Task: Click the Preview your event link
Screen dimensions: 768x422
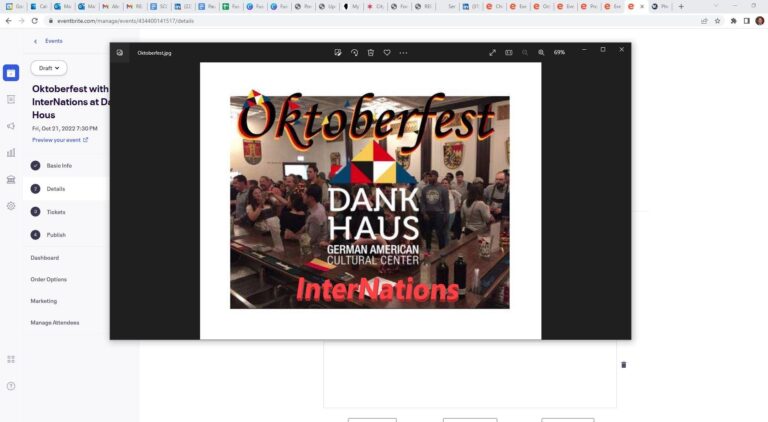Action: pyautogui.click(x=60, y=140)
